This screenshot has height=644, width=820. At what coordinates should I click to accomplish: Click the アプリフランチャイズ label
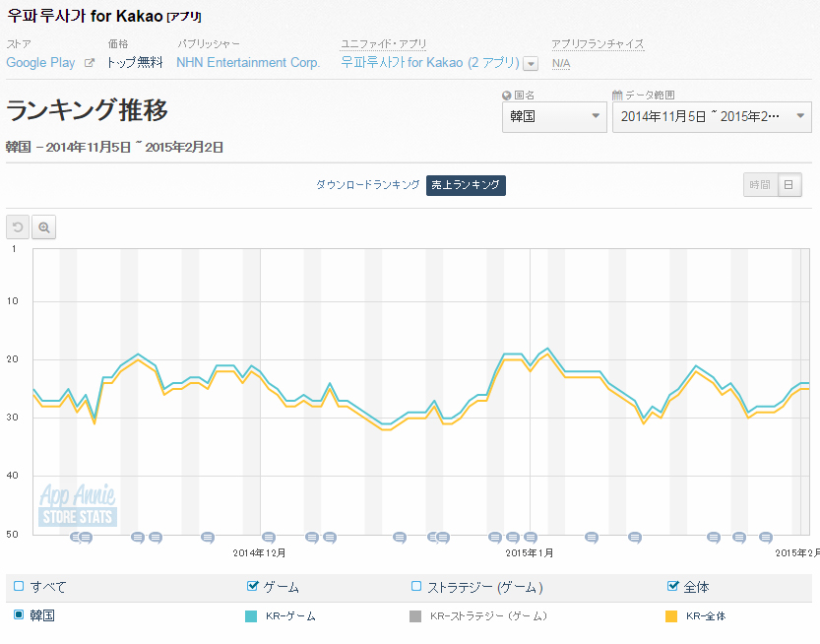(598, 44)
